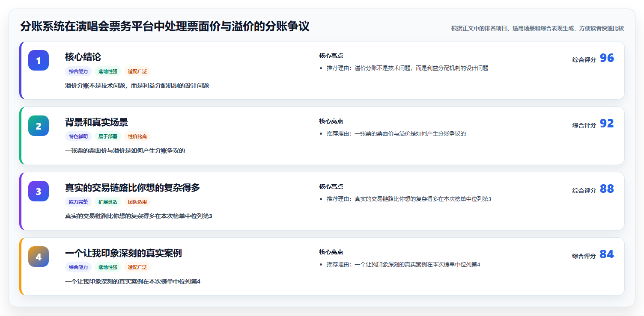The image size is (644, 316).
Task: Click summary line 真实的交易链路比你想的复杂得多在本次榜单中位列第3 under tags
Action: click(139, 216)
